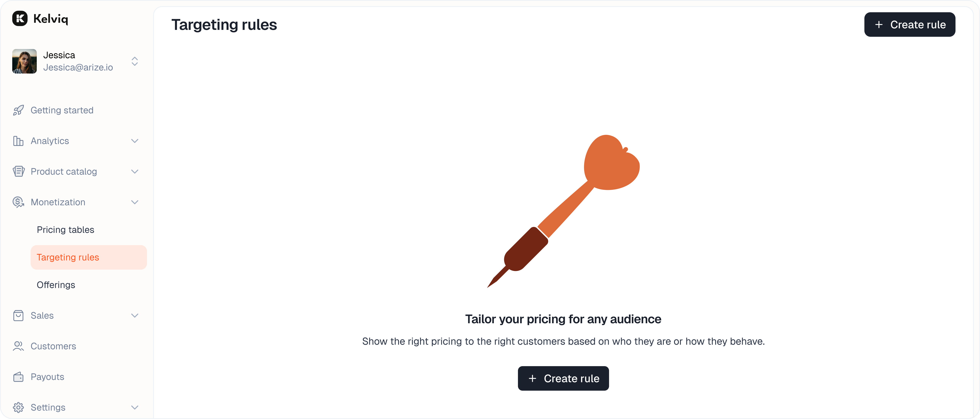Click the Sales shopping bag icon

coord(18,315)
